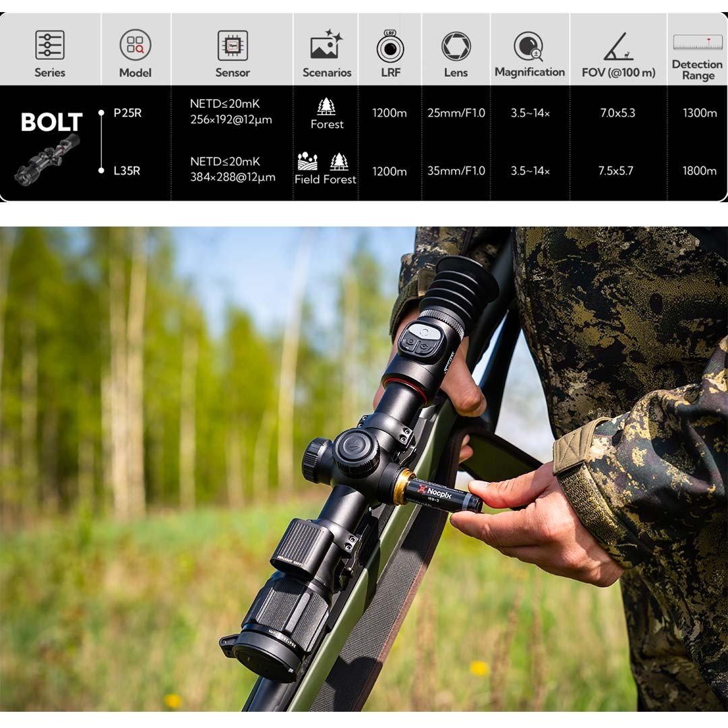
Task: Click the Model grid search icon
Action: tap(135, 45)
